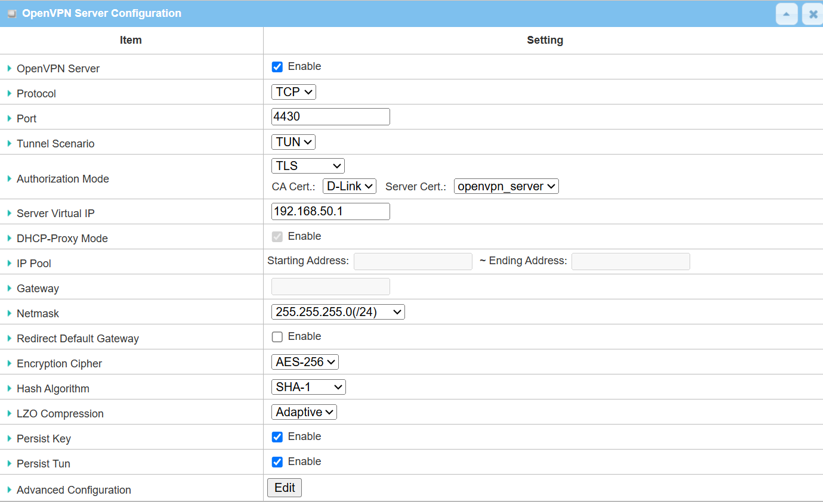Open the Tunnel Scenario TUN dropdown
The image size is (823, 502).
click(294, 142)
